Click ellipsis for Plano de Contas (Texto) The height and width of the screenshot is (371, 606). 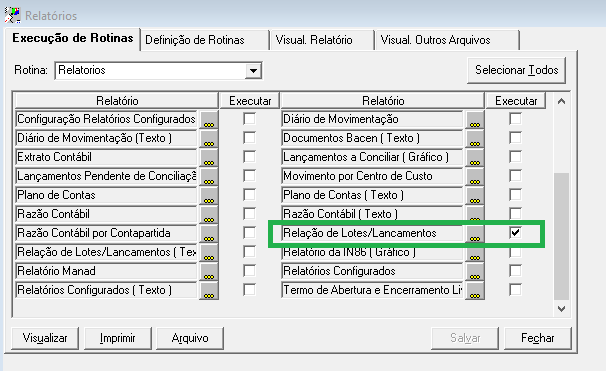point(475,195)
